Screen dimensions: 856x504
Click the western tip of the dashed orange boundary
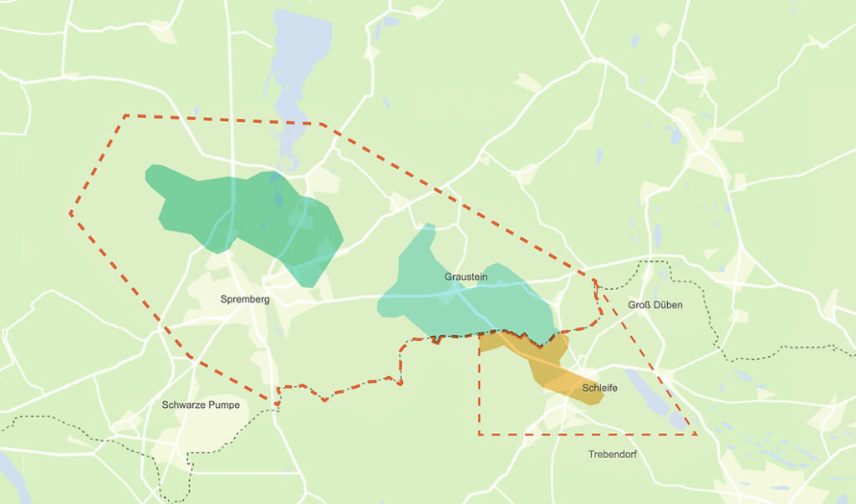(x=71, y=213)
